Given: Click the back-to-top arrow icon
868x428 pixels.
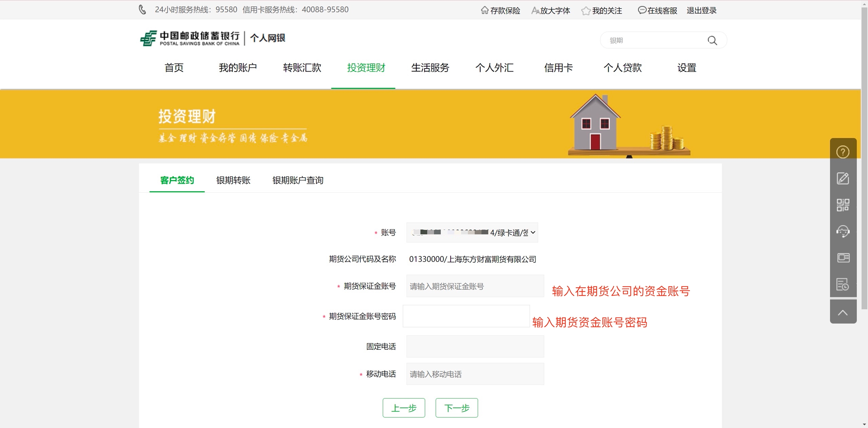Looking at the screenshot, I should click(843, 312).
